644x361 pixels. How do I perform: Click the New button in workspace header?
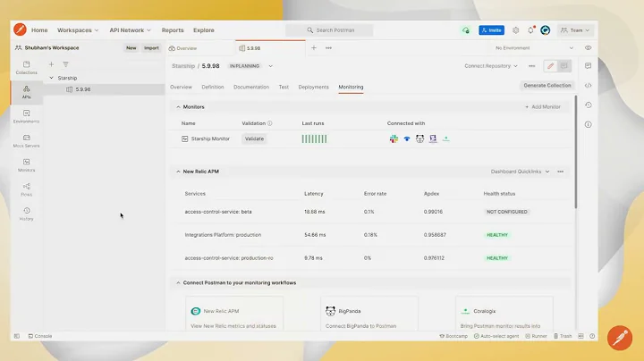(x=131, y=48)
